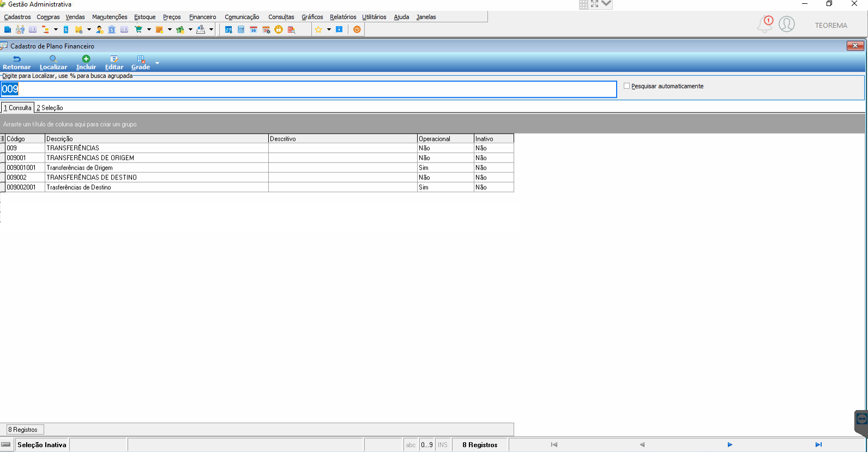
Task: Enable Pesquisar automaticamente checkbox
Action: coord(626,86)
